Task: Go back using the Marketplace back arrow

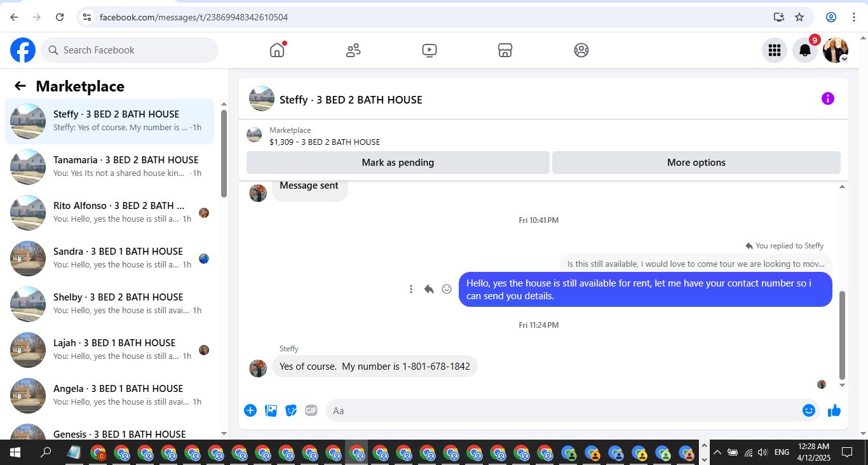Action: 20,86
